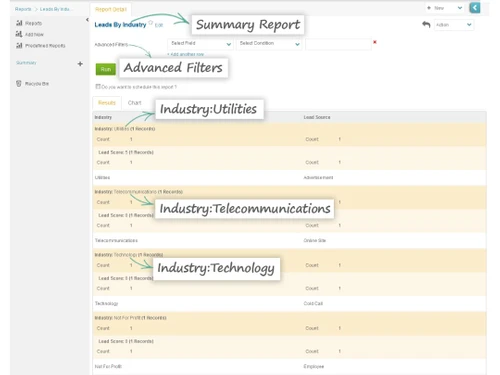Click the Add New report icon
500x375 pixels.
19,34
